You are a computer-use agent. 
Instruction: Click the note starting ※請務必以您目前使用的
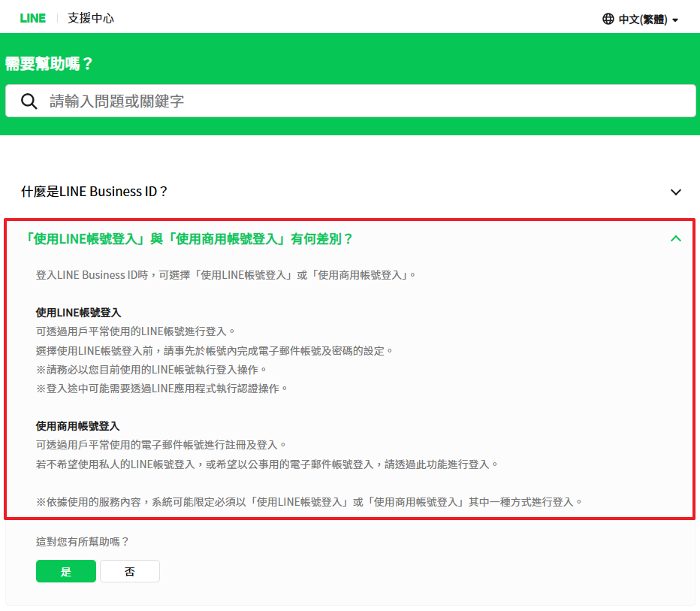point(151,369)
